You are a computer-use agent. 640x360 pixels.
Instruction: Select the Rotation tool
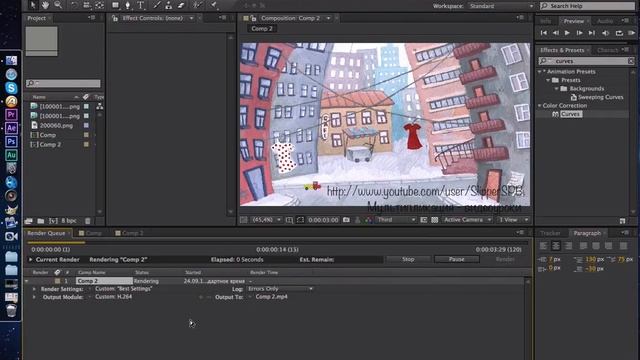pos(74,5)
